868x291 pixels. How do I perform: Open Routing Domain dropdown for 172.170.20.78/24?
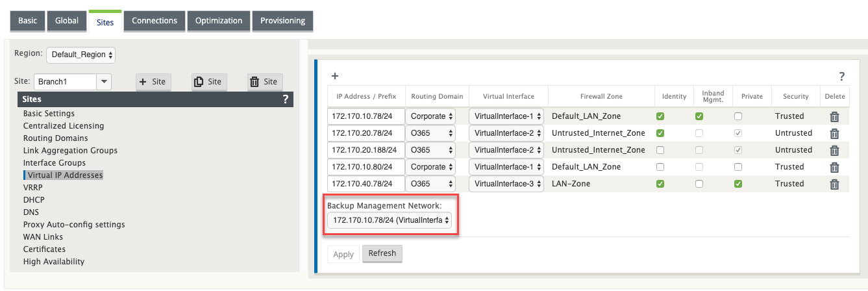click(x=432, y=133)
